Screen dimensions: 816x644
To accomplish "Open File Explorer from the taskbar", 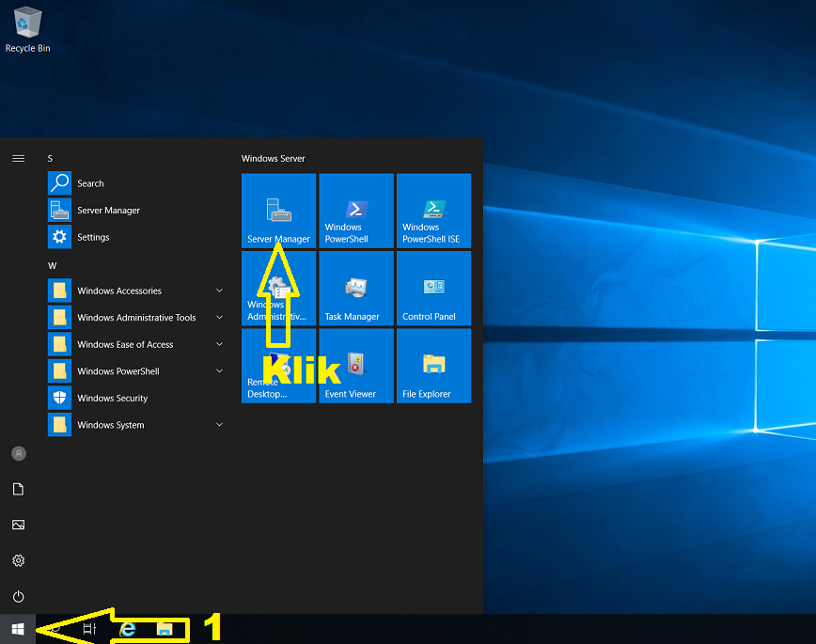I will tap(165, 629).
